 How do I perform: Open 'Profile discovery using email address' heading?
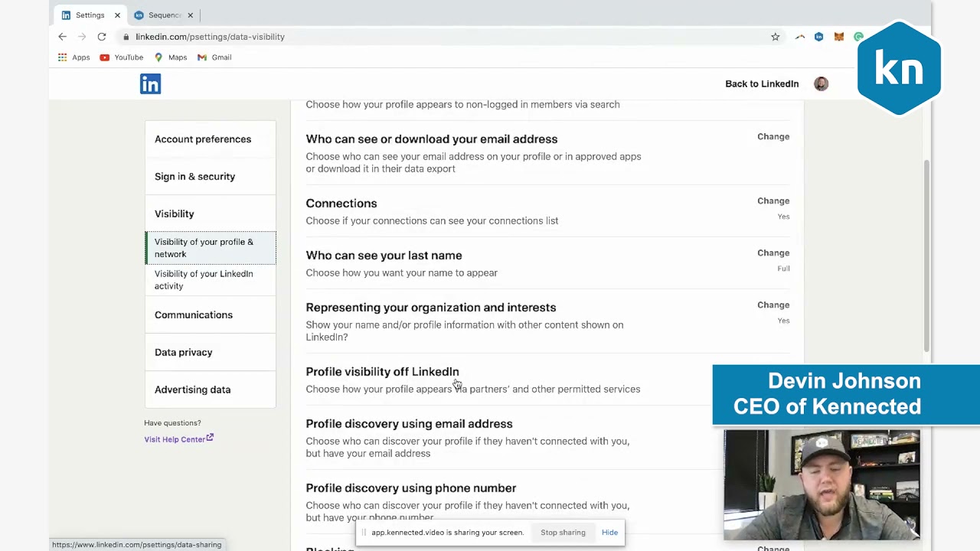409,424
